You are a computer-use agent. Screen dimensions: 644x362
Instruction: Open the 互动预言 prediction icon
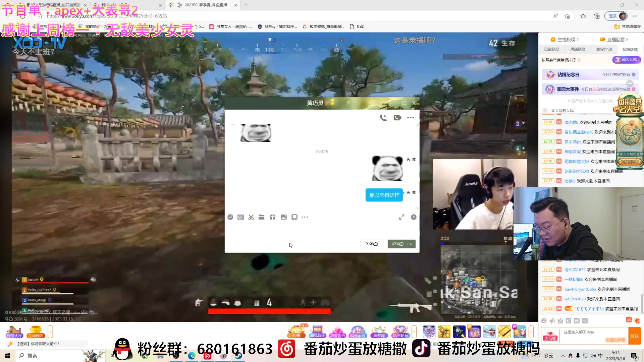(36, 332)
